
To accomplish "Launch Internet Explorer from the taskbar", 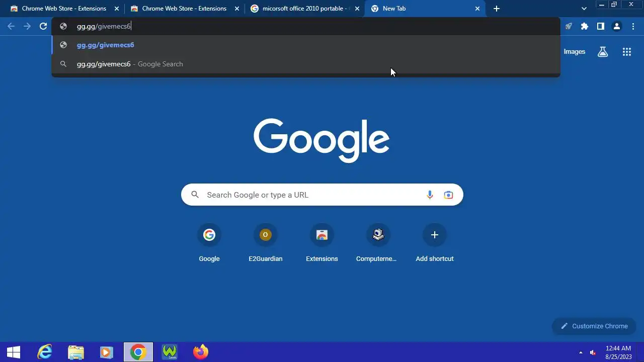I will coord(45,352).
